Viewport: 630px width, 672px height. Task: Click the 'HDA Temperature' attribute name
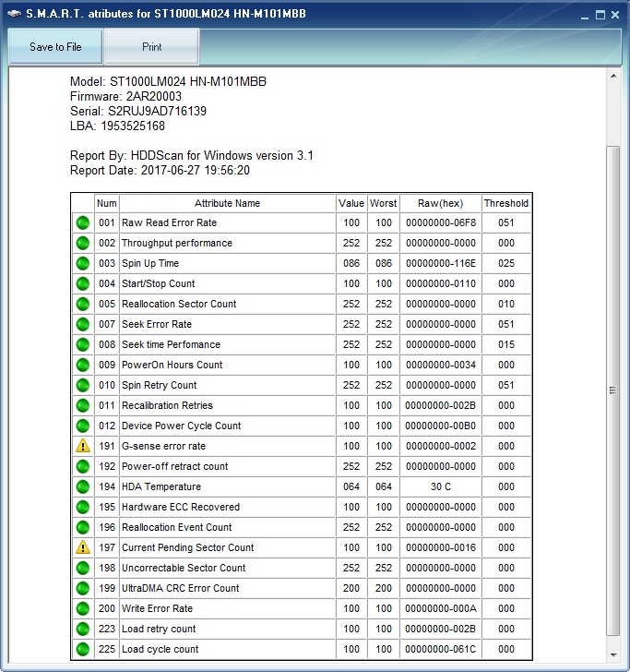click(161, 486)
